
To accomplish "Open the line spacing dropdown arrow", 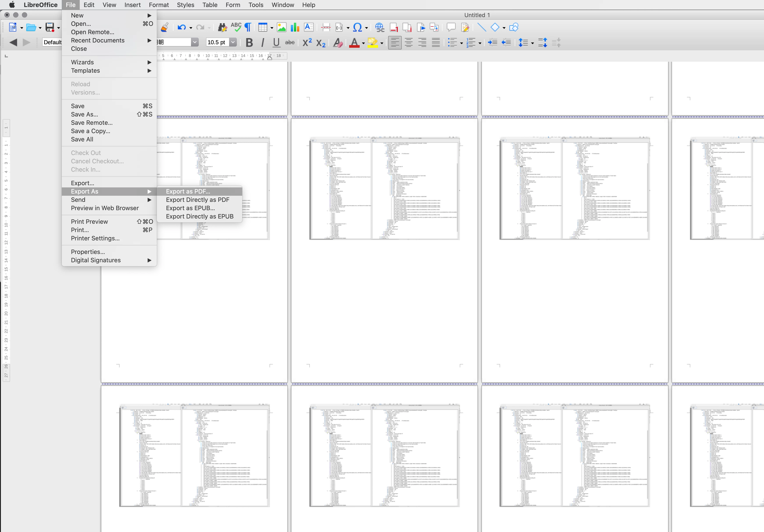I will coord(532,43).
